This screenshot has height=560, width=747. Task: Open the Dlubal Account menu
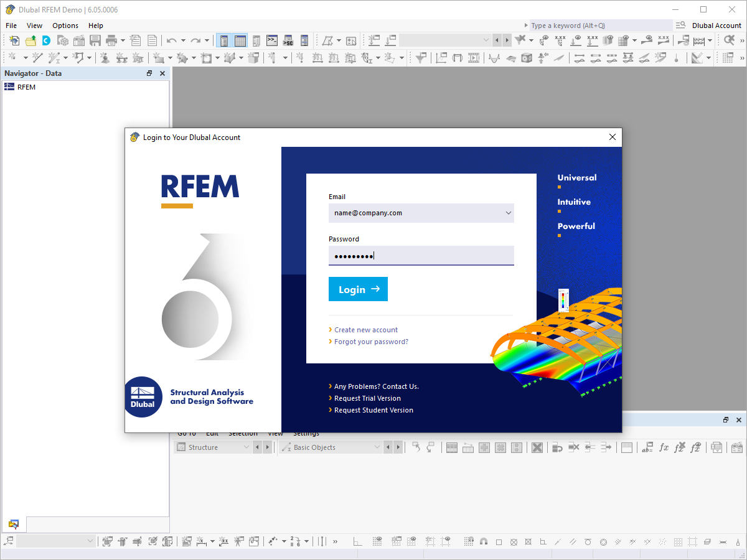(x=716, y=26)
